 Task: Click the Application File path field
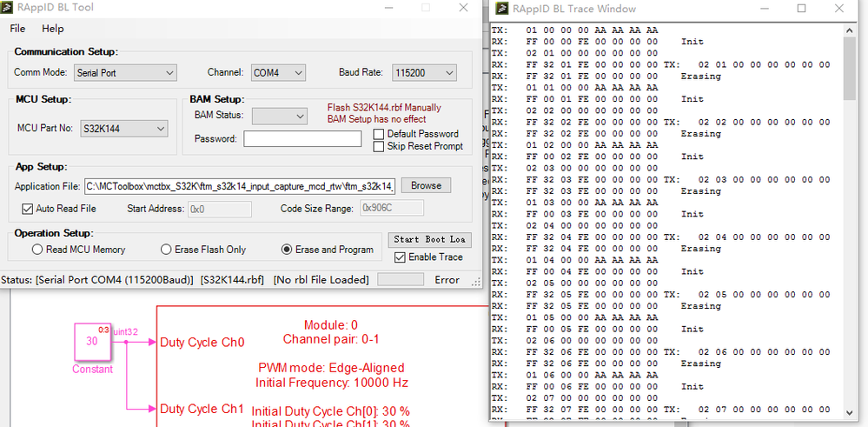(x=241, y=186)
